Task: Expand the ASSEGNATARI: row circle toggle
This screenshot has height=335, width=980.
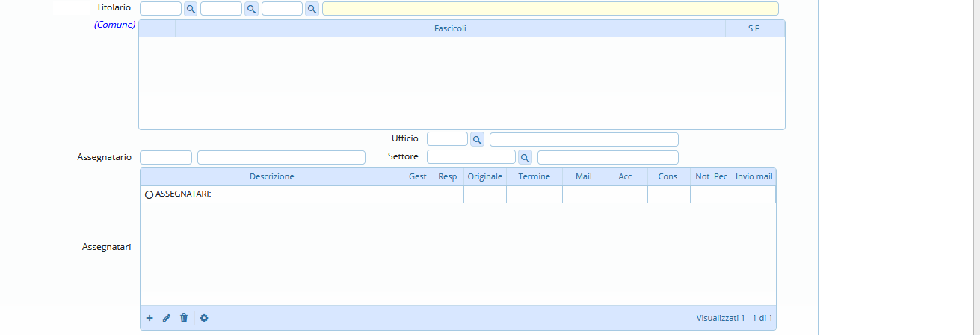Action: tap(149, 194)
